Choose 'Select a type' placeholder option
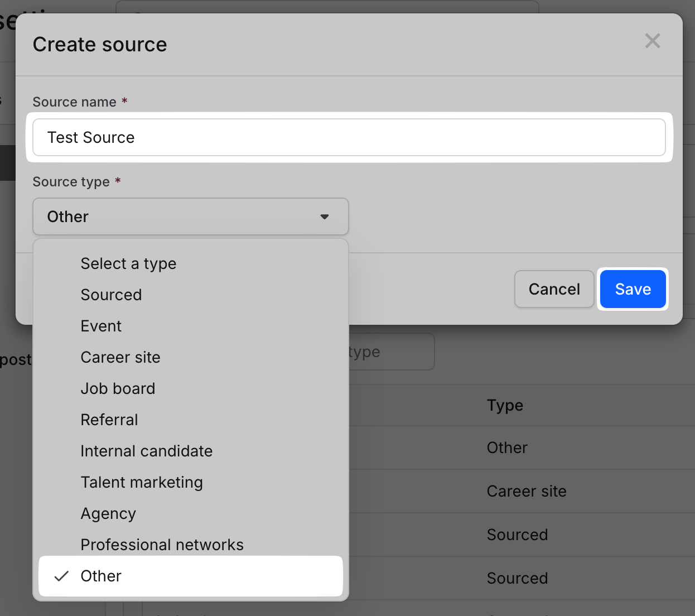Image resolution: width=695 pixels, height=616 pixels. (128, 263)
